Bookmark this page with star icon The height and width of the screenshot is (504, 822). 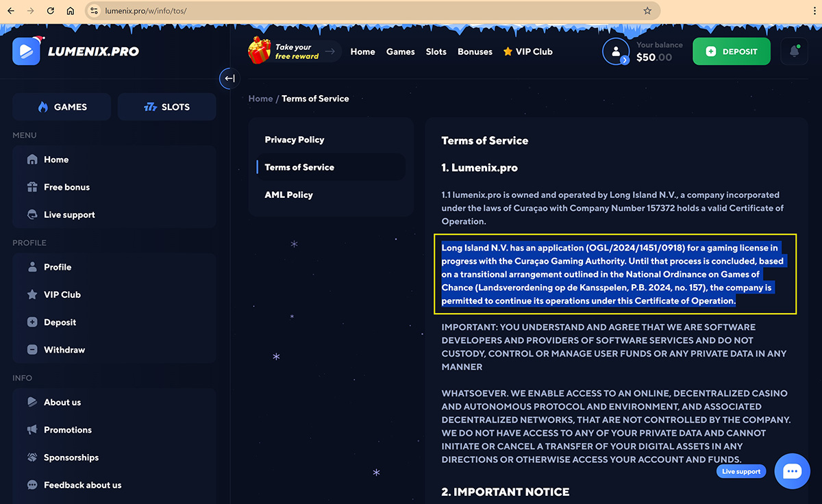pyautogui.click(x=647, y=11)
